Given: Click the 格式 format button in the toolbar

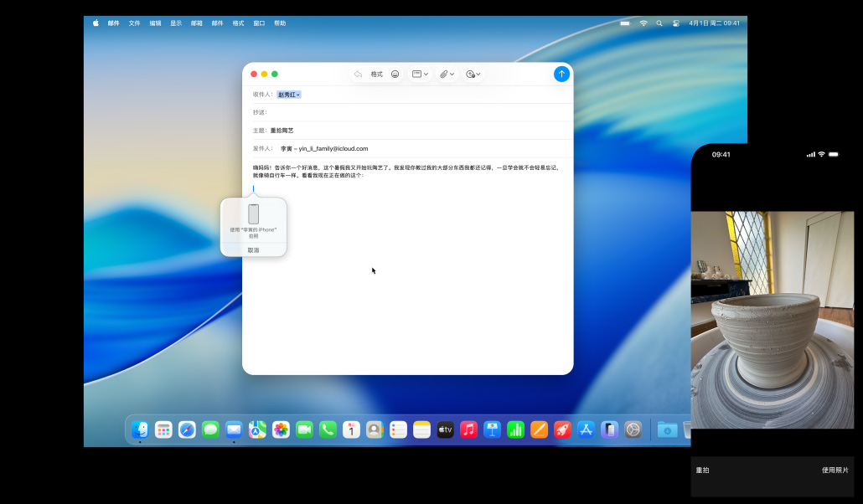Looking at the screenshot, I should tap(376, 75).
